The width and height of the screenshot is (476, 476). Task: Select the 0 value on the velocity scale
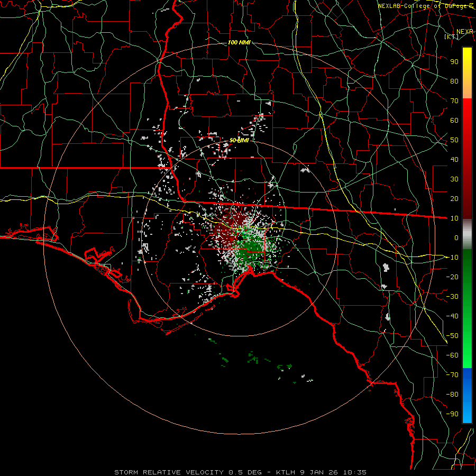click(456, 237)
